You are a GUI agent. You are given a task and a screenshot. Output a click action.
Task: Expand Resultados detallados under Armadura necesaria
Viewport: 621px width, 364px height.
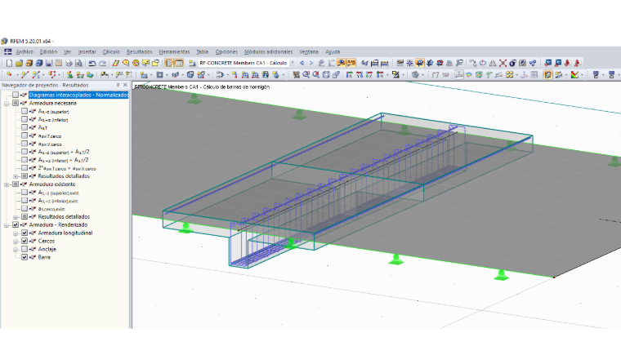click(x=16, y=176)
